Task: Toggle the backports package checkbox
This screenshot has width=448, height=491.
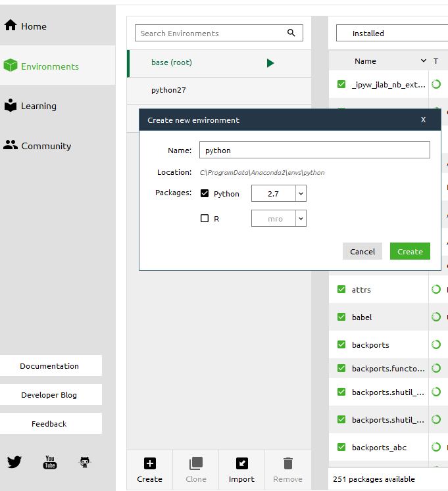Action: (x=341, y=344)
